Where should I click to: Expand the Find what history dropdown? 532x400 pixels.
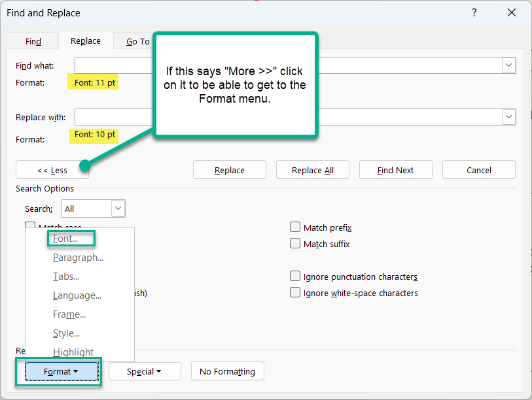pos(508,65)
